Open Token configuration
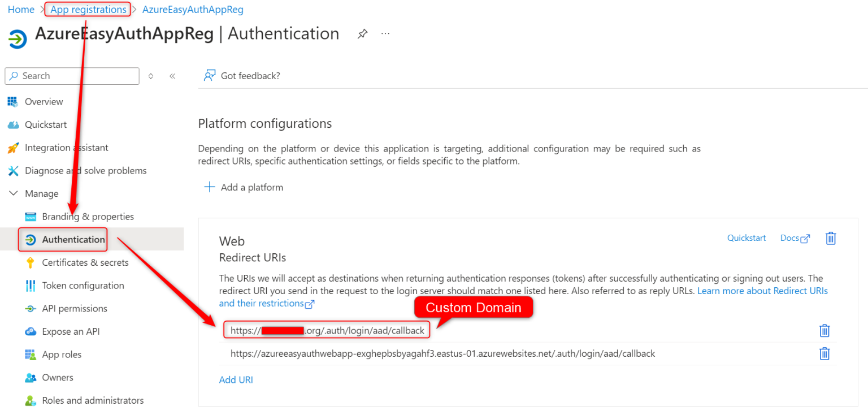 click(x=83, y=285)
